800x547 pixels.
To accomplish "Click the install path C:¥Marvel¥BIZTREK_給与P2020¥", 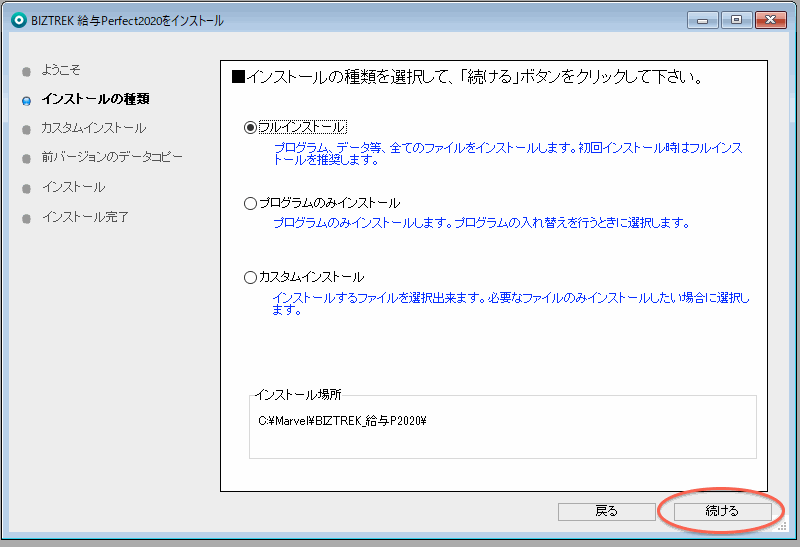I will tap(342, 421).
